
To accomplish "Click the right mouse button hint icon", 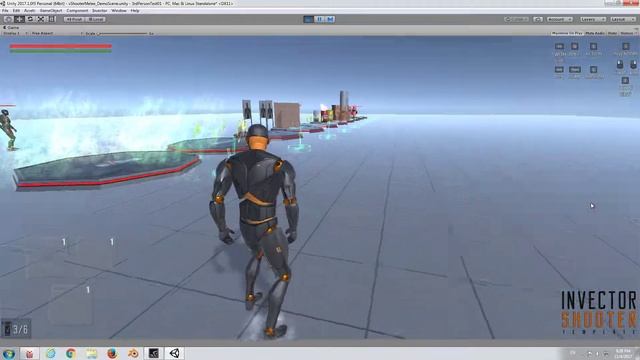I will [x=633, y=65].
